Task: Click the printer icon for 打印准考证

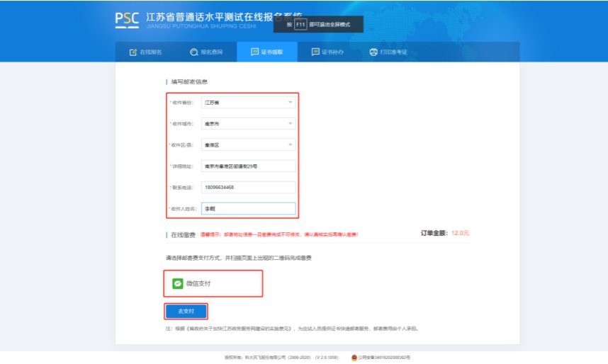Action: point(373,52)
